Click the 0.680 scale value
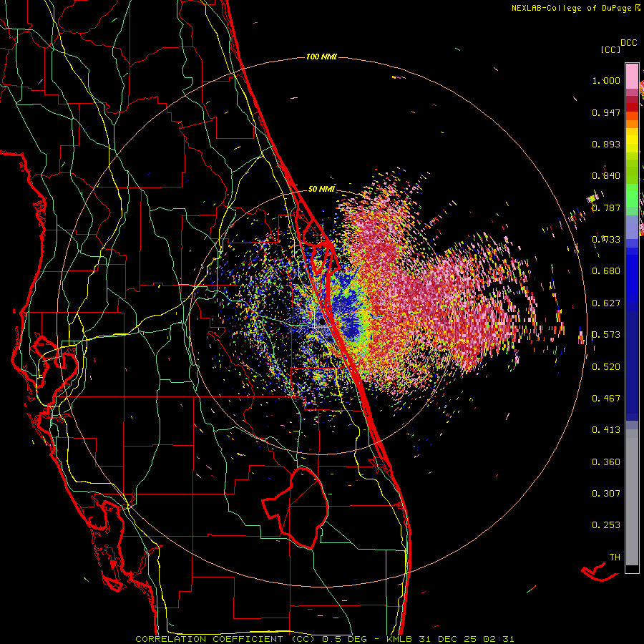The image size is (644, 644). point(606,271)
